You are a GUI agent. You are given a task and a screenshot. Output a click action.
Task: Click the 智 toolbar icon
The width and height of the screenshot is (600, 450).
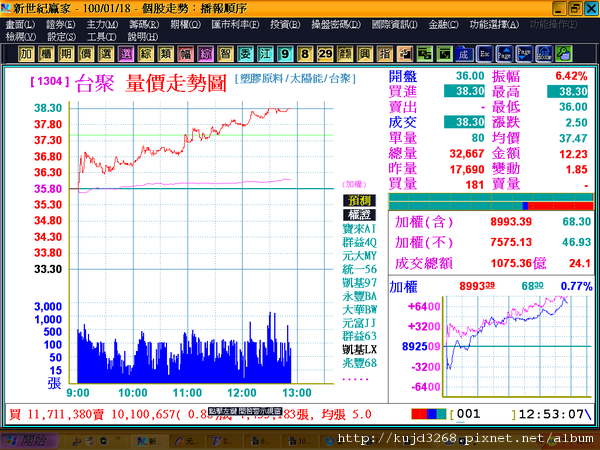(225, 54)
